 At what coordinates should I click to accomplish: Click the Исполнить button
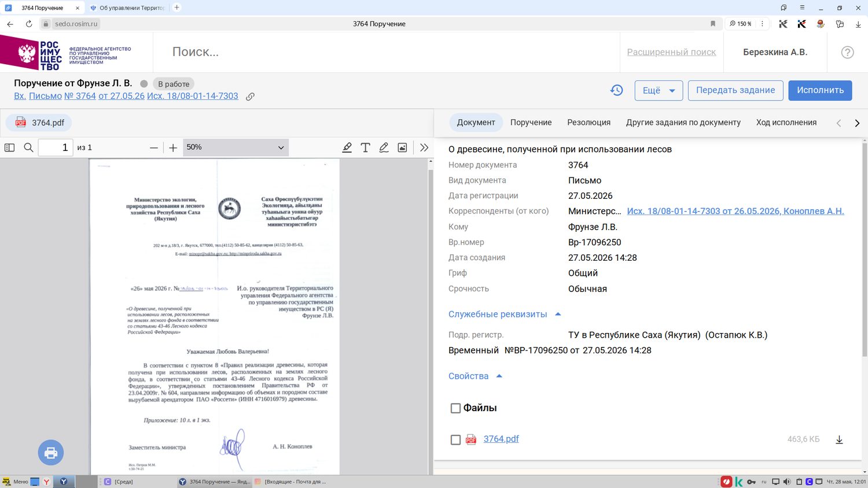coord(820,90)
